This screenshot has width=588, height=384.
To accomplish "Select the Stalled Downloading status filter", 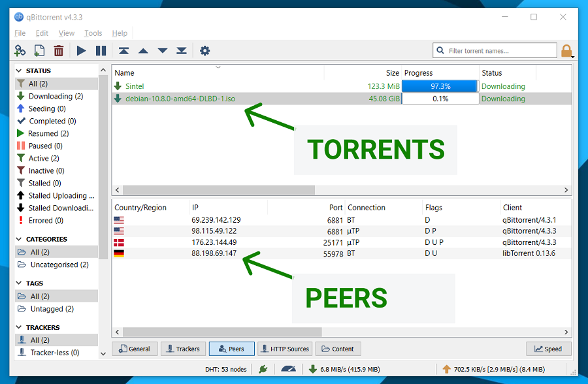I will (56, 208).
